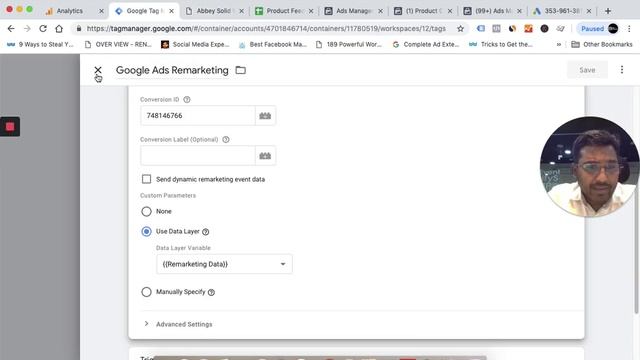Click the site lock security icon
The height and width of the screenshot is (360, 640).
79,29
